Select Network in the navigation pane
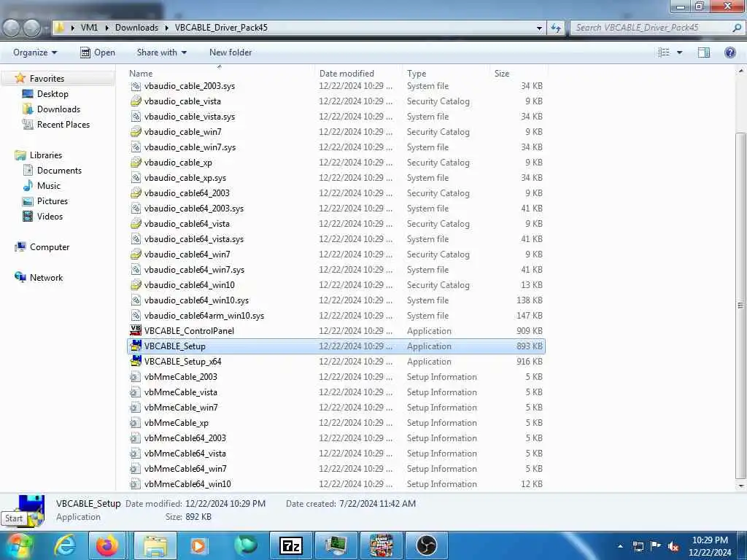 46,278
